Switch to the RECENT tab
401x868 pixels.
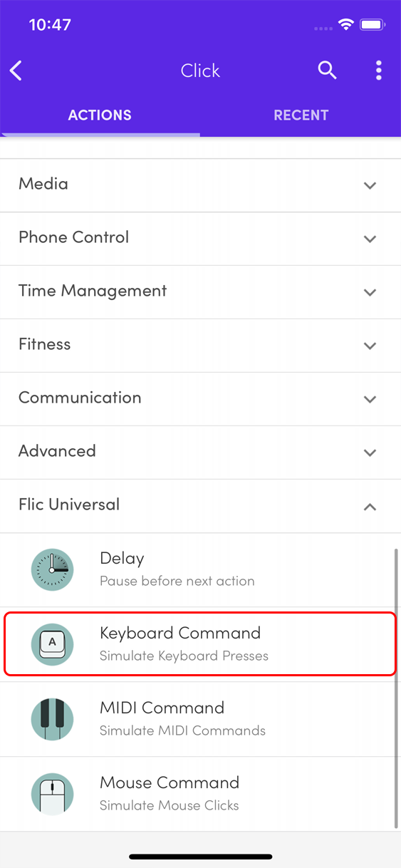[x=301, y=115]
